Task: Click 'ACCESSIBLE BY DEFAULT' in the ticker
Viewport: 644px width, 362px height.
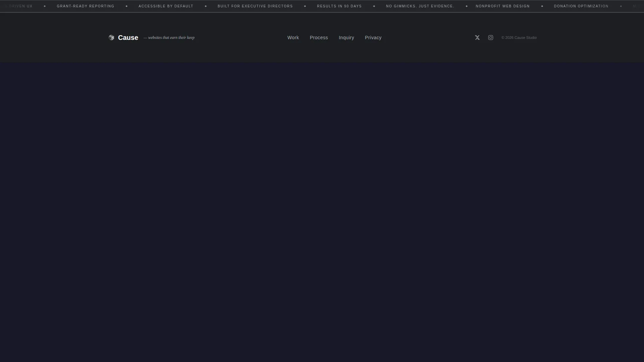Action: click(166, 6)
